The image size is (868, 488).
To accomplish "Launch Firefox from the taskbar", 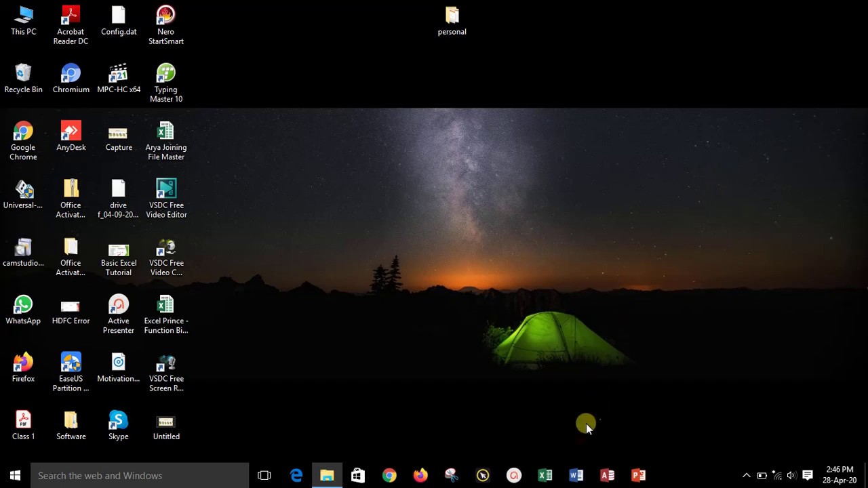I will (420, 475).
